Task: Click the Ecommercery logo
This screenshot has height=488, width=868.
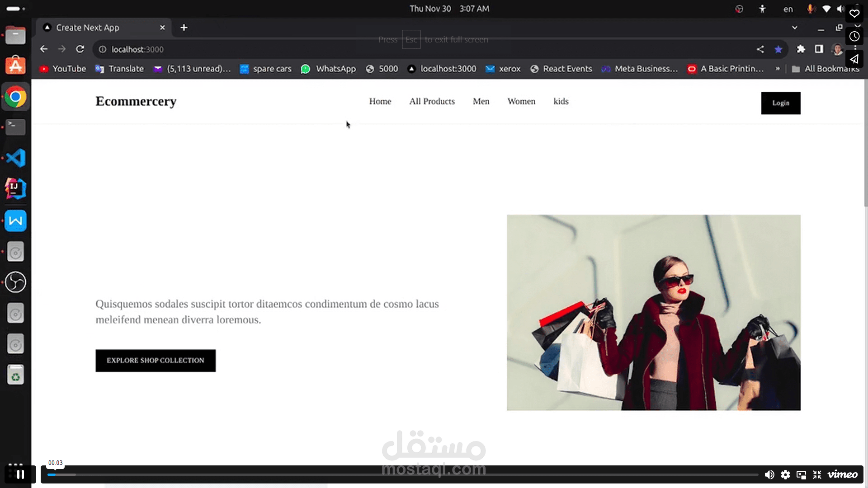Action: tap(136, 101)
